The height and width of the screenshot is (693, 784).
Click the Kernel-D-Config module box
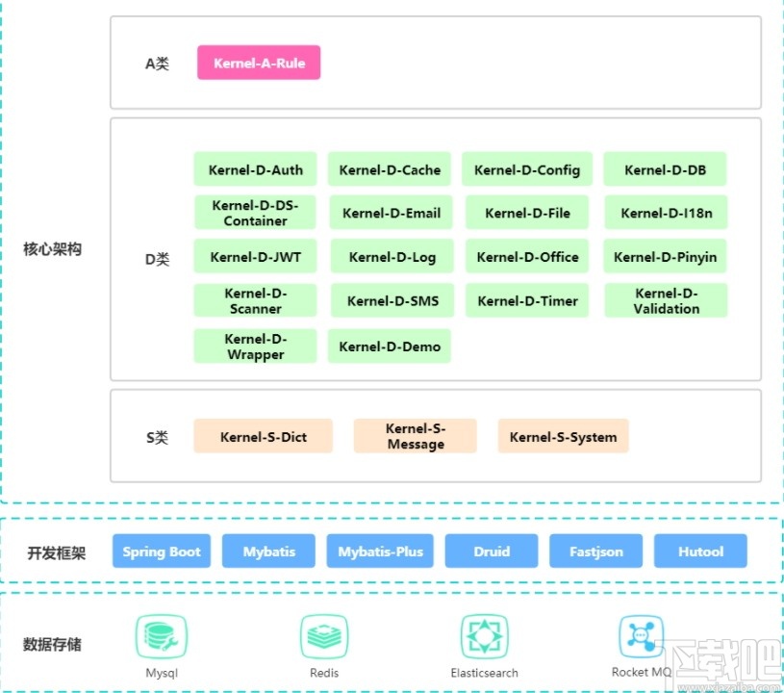(527, 169)
